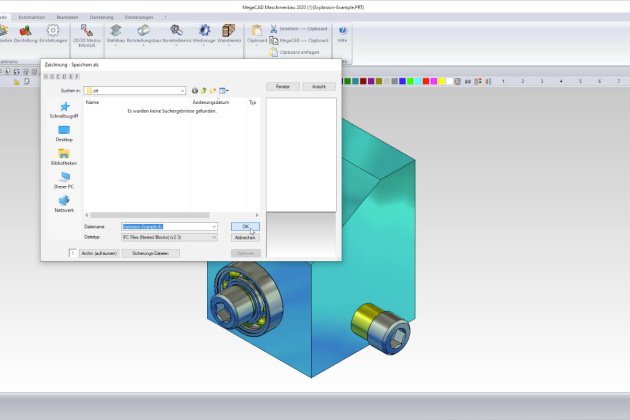Toggle the Archiv (auflassen) checkbox
Screen dimensions: 630x420
pos(73,253)
